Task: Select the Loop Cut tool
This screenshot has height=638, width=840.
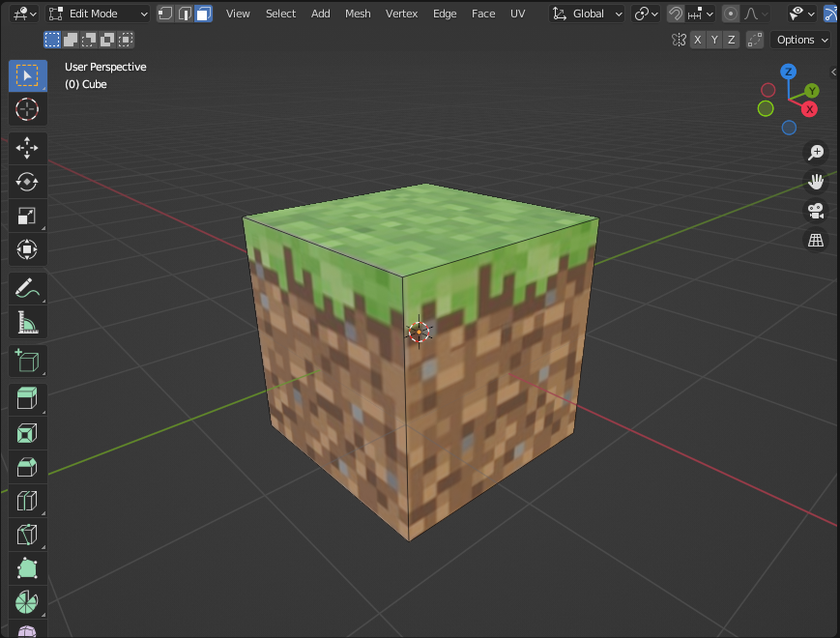Action: [27, 502]
